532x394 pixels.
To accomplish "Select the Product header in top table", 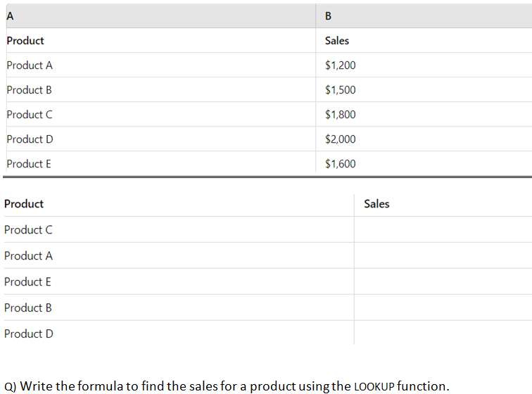I will pyautogui.click(x=25, y=41).
